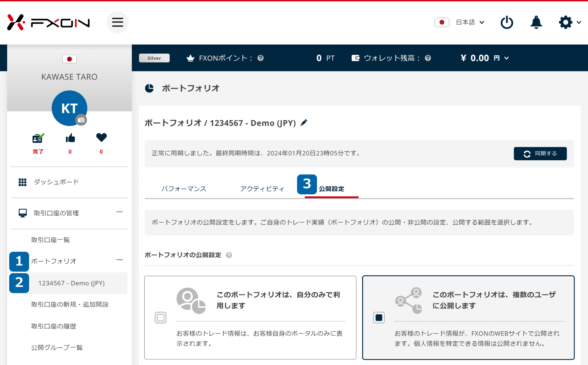Image resolution: width=588 pixels, height=365 pixels.
Task: Click the profile Japan flag icon
Action: 69,59
